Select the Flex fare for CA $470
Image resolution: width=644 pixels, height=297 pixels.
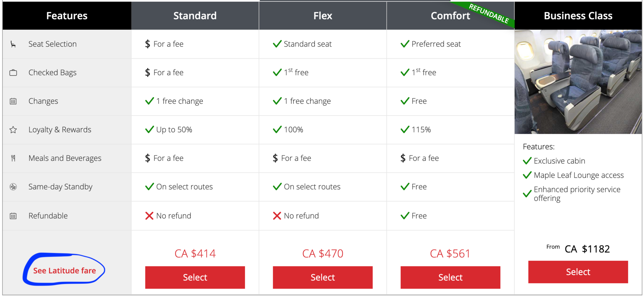click(x=323, y=277)
